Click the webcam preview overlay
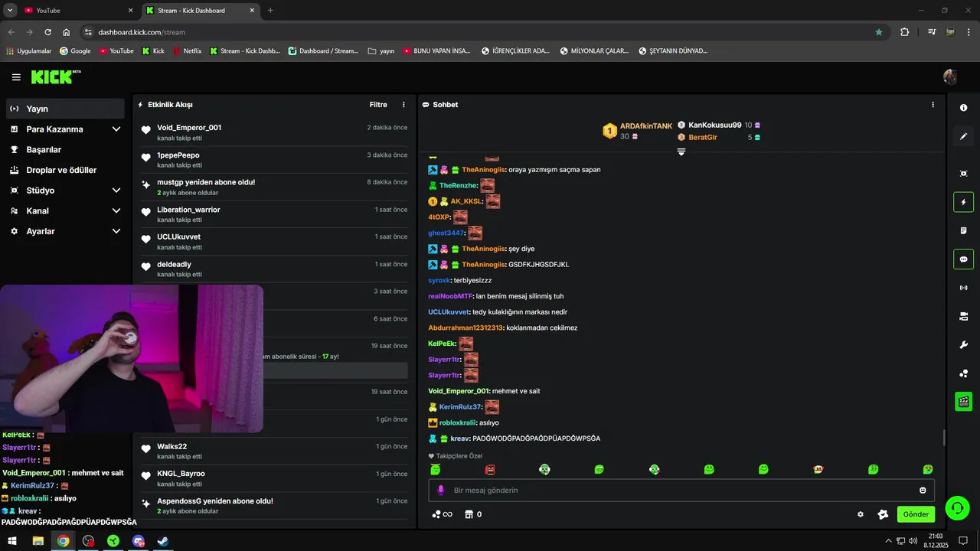The height and width of the screenshot is (551, 980). (x=132, y=359)
